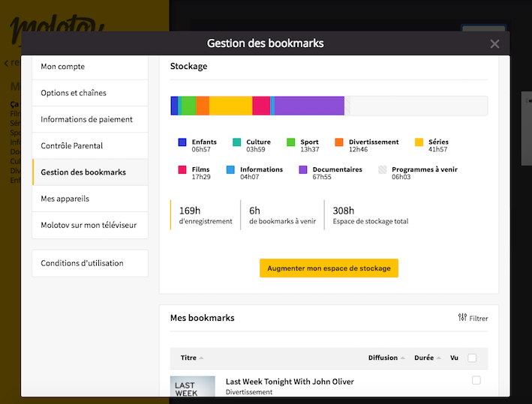Click the pink Films legend swatch
Image resolution: width=532 pixels, height=404 pixels.
(182, 169)
